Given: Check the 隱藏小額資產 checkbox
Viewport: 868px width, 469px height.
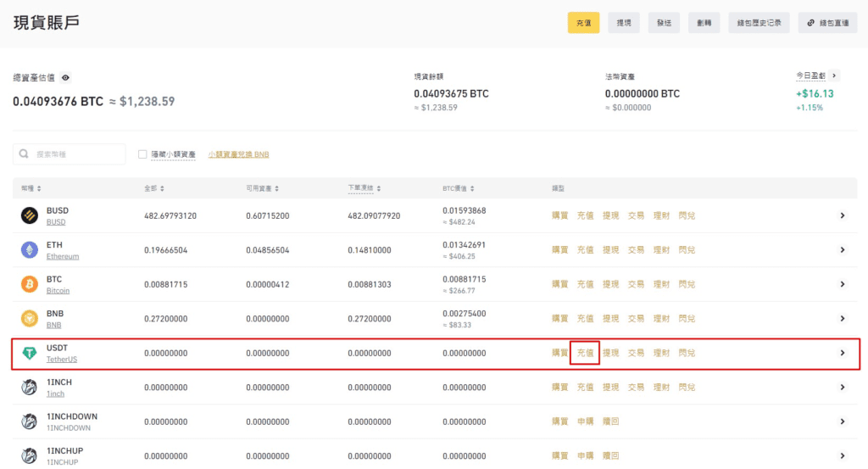Looking at the screenshot, I should pyautogui.click(x=142, y=154).
